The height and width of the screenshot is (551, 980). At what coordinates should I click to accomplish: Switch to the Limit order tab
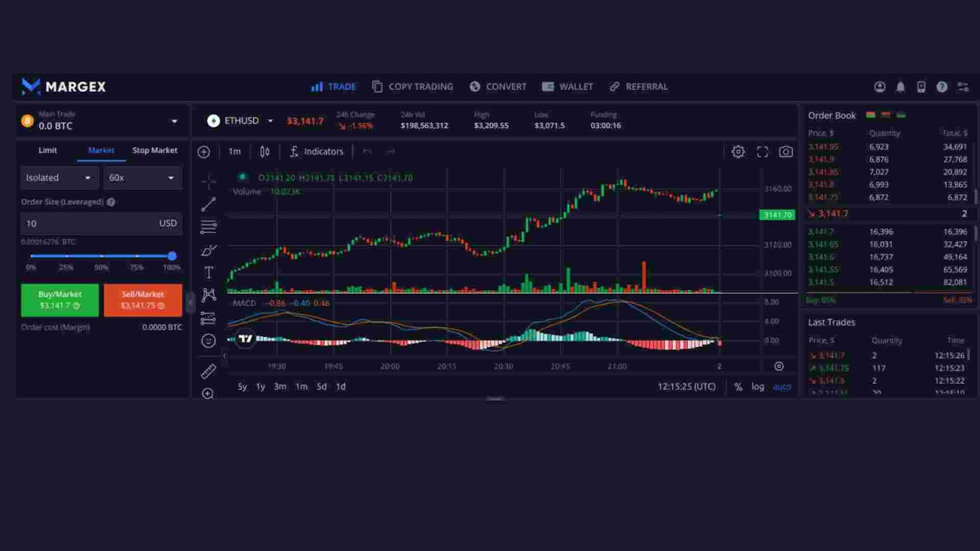(48, 150)
